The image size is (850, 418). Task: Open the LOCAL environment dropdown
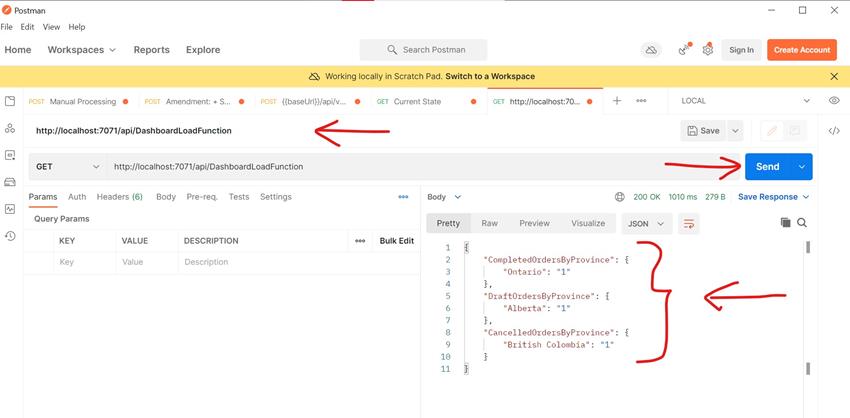(x=745, y=101)
